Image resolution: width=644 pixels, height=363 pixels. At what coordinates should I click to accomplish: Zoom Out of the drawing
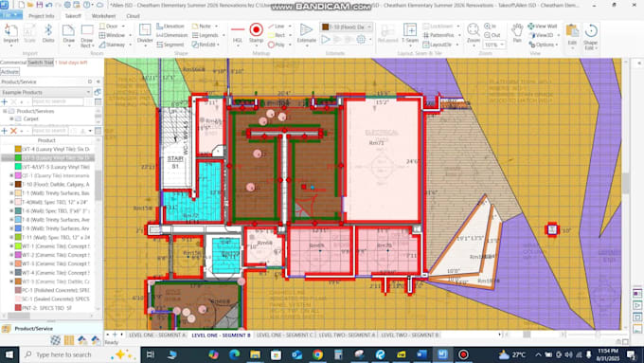492,35
